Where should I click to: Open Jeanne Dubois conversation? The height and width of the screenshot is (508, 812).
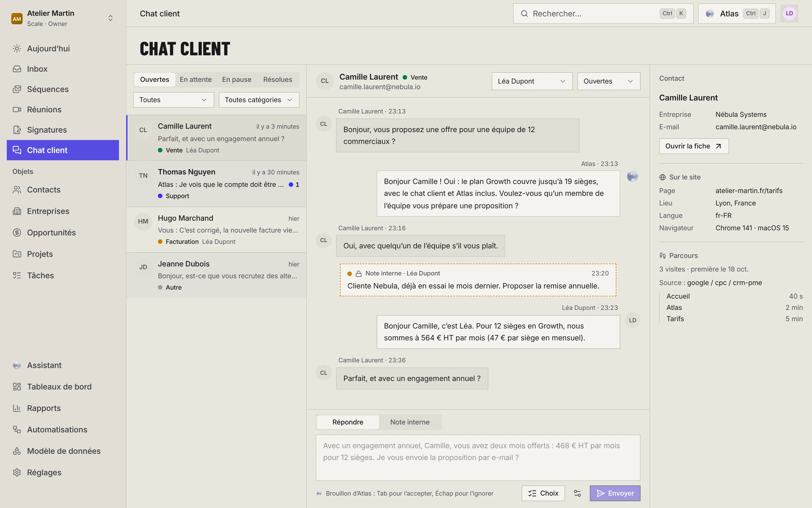pyautogui.click(x=217, y=275)
